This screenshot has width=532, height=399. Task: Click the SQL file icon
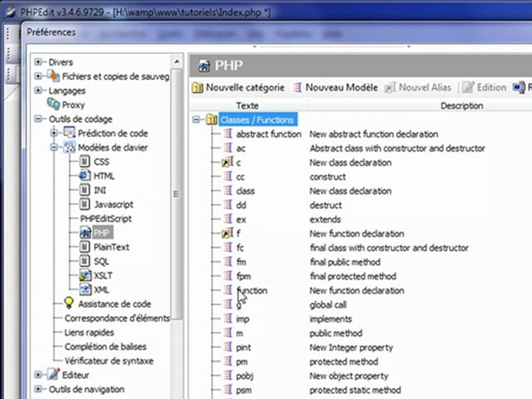[85, 261]
